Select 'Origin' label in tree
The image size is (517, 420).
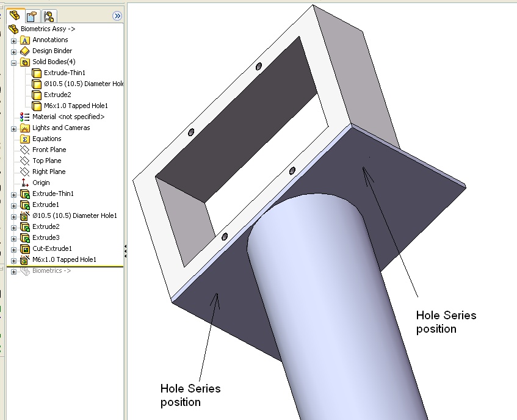coord(41,183)
